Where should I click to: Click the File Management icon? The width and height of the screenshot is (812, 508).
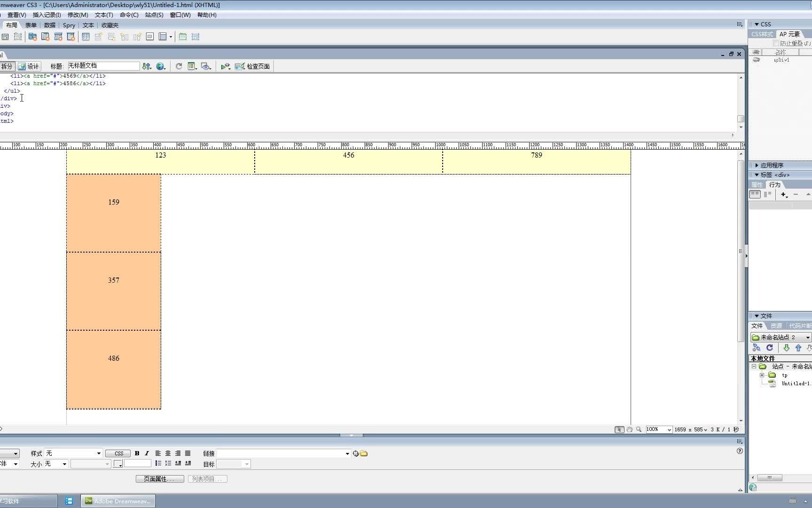147,66
